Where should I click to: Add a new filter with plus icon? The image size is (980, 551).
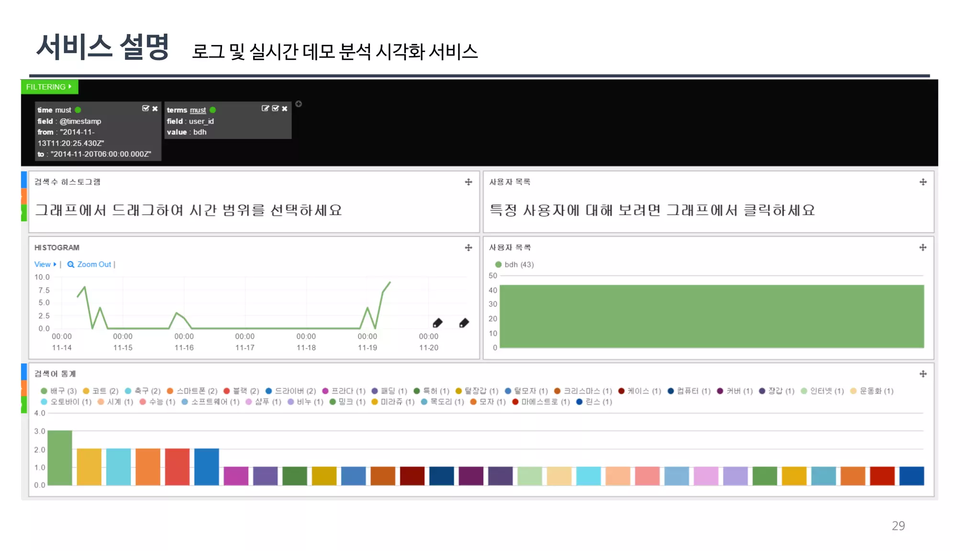299,104
